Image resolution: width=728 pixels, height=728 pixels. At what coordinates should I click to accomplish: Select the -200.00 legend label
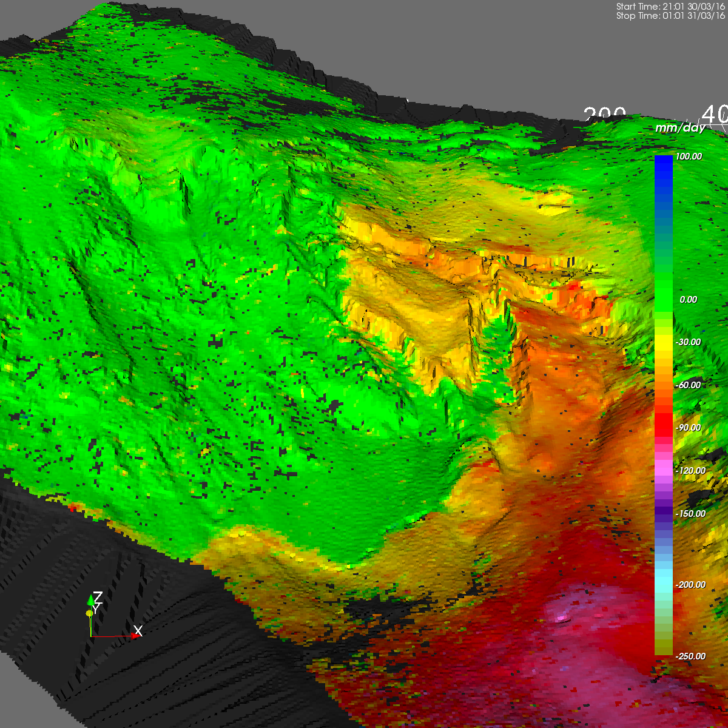pyautogui.click(x=690, y=585)
